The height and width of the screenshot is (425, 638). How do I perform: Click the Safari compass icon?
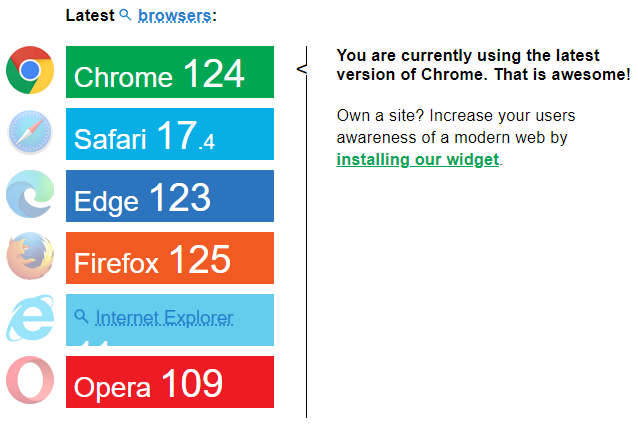point(30,133)
